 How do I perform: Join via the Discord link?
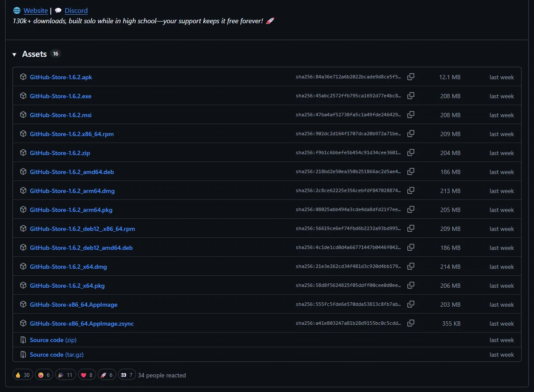(x=76, y=10)
